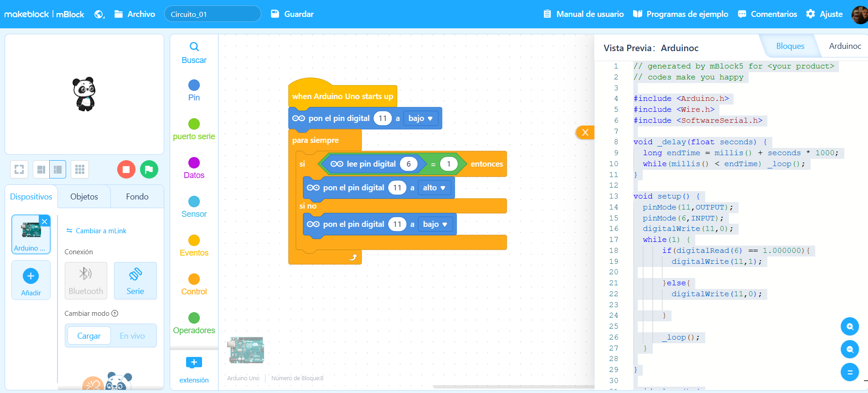This screenshot has width=868, height=393.
Task: Zoom in on the code preview
Action: tap(849, 326)
